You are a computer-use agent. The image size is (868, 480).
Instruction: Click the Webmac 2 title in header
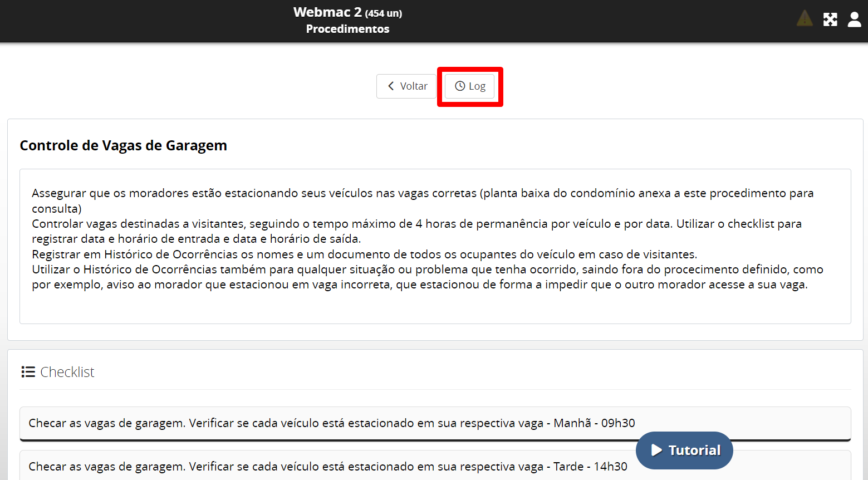pos(327,12)
